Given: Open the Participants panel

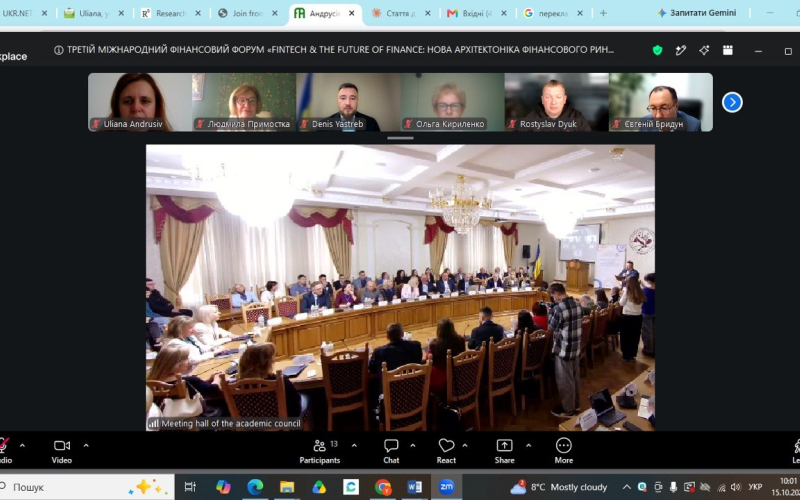Looking at the screenshot, I should [x=320, y=452].
